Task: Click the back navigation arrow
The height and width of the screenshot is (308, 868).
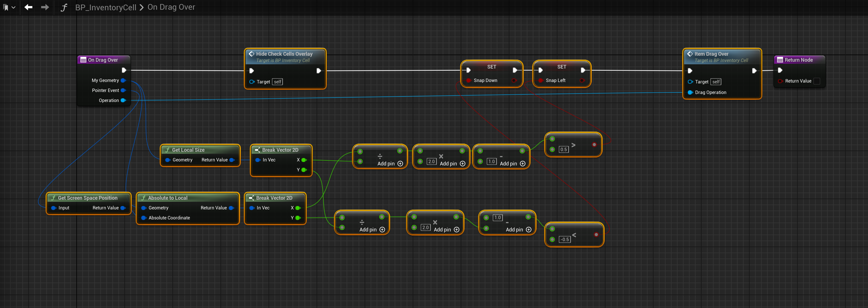Action: [x=28, y=7]
